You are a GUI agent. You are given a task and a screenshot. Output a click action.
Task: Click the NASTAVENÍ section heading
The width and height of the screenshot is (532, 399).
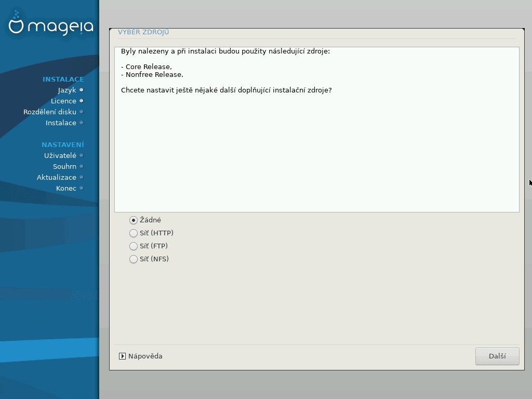click(x=63, y=144)
